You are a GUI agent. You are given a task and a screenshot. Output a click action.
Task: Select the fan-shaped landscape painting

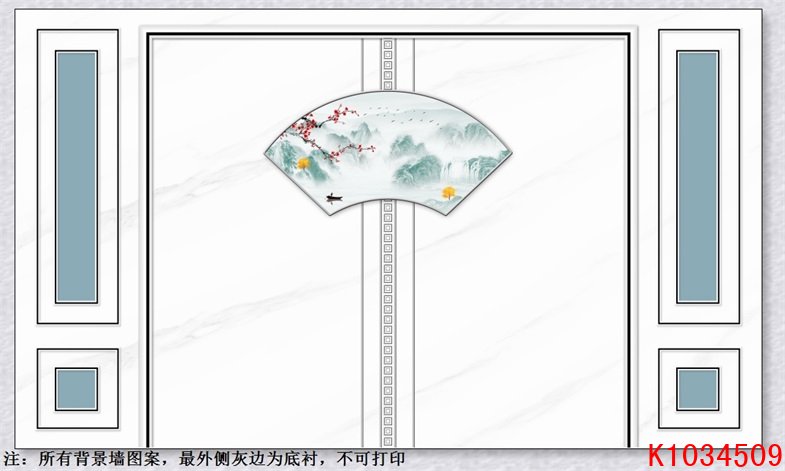tap(388, 153)
